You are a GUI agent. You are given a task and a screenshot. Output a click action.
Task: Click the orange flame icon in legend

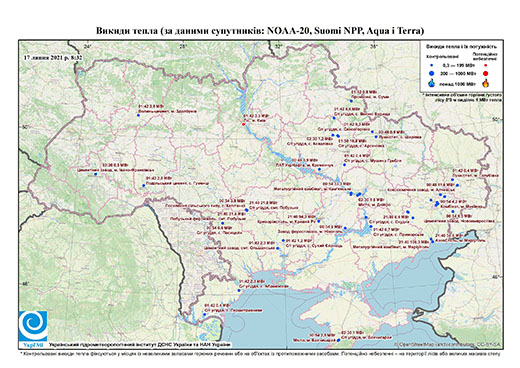[x=485, y=83]
